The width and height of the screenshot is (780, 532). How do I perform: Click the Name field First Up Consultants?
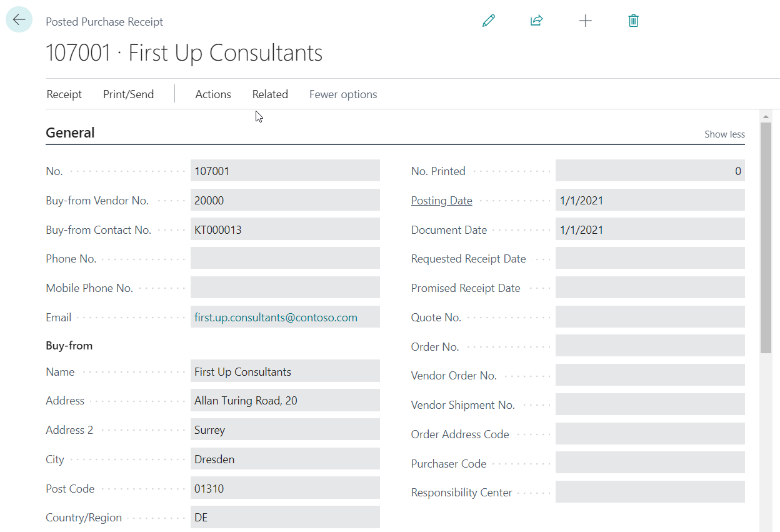pyautogui.click(x=285, y=371)
